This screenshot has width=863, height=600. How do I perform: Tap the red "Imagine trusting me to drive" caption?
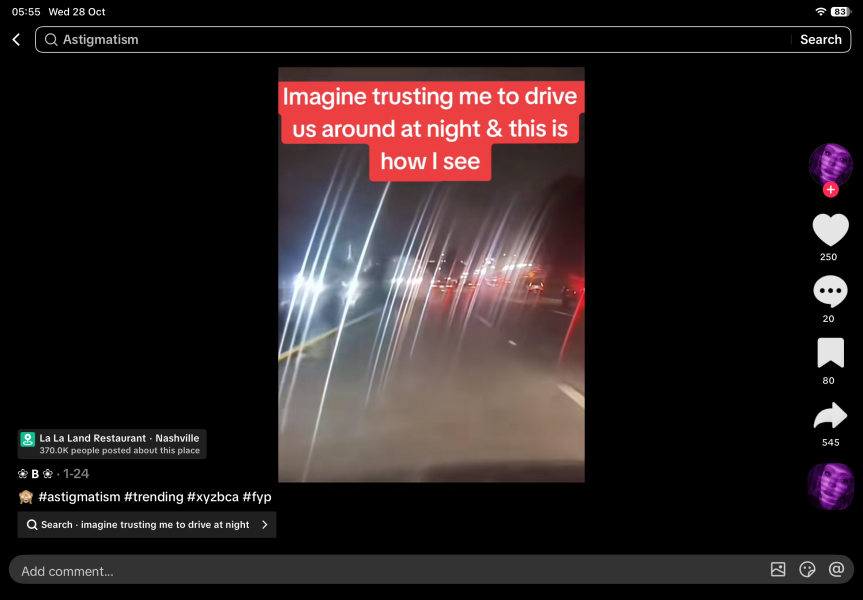pos(430,129)
